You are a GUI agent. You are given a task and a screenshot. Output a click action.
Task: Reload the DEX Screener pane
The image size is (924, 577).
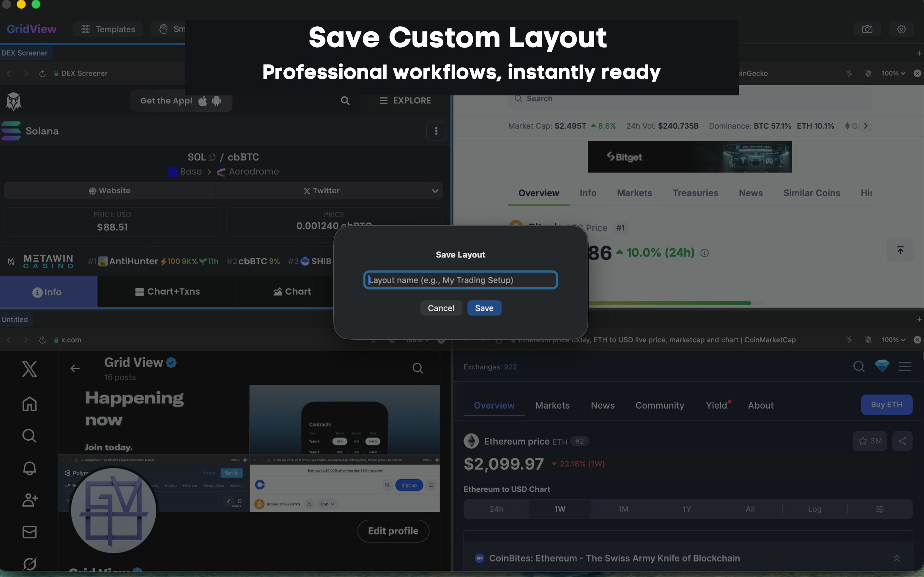42,73
